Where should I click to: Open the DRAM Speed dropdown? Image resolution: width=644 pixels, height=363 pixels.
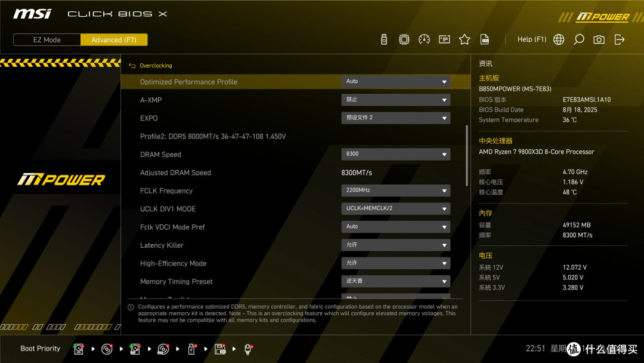(x=395, y=154)
